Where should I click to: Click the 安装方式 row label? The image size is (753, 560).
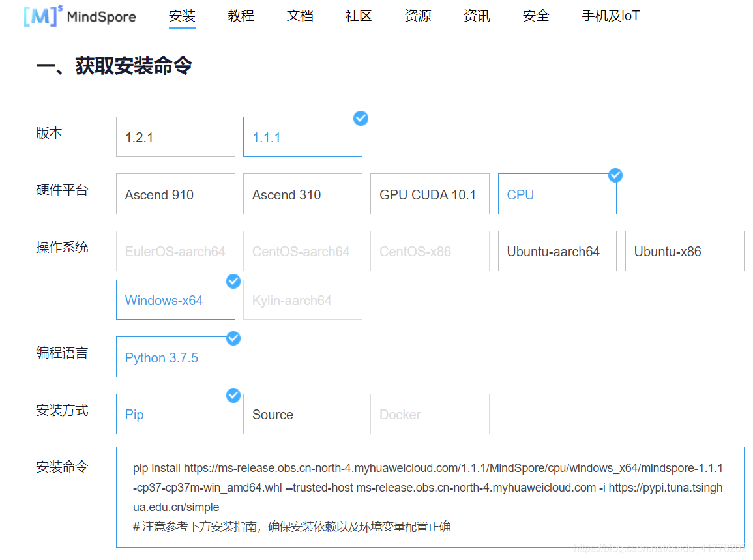[x=62, y=410]
